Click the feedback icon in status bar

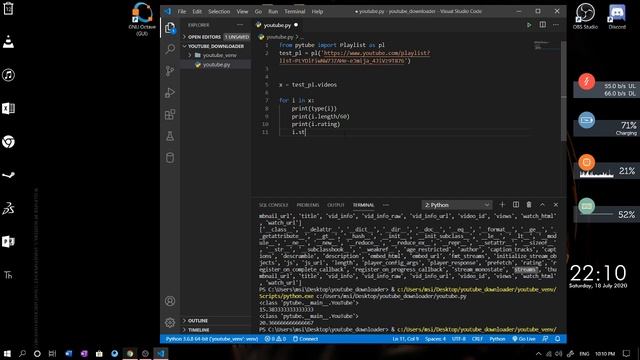pos(545,339)
